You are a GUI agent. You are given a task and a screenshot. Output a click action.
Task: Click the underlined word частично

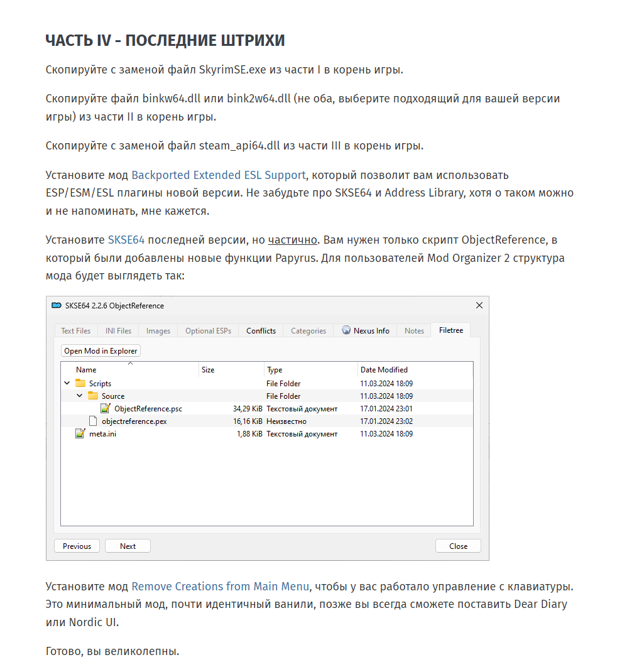[x=292, y=240]
